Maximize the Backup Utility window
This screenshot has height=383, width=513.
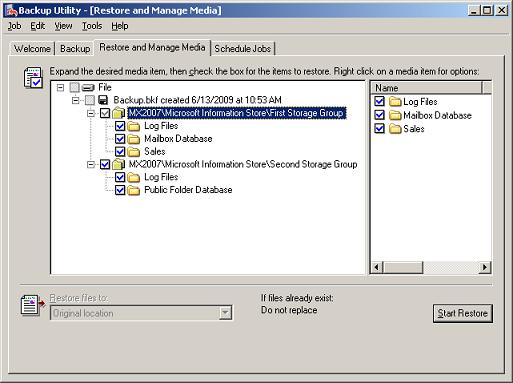[x=487, y=10]
